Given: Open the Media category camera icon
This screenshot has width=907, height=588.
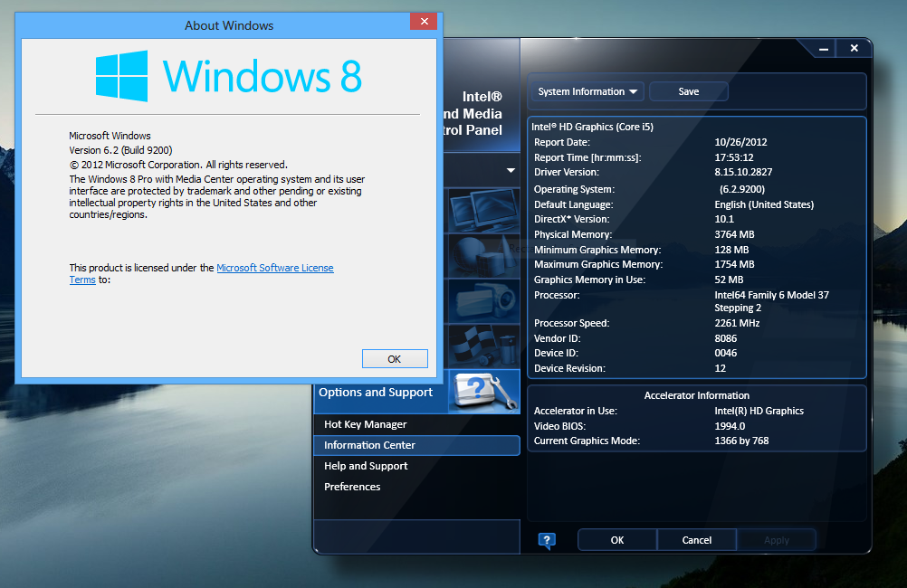Looking at the screenshot, I should click(482, 300).
